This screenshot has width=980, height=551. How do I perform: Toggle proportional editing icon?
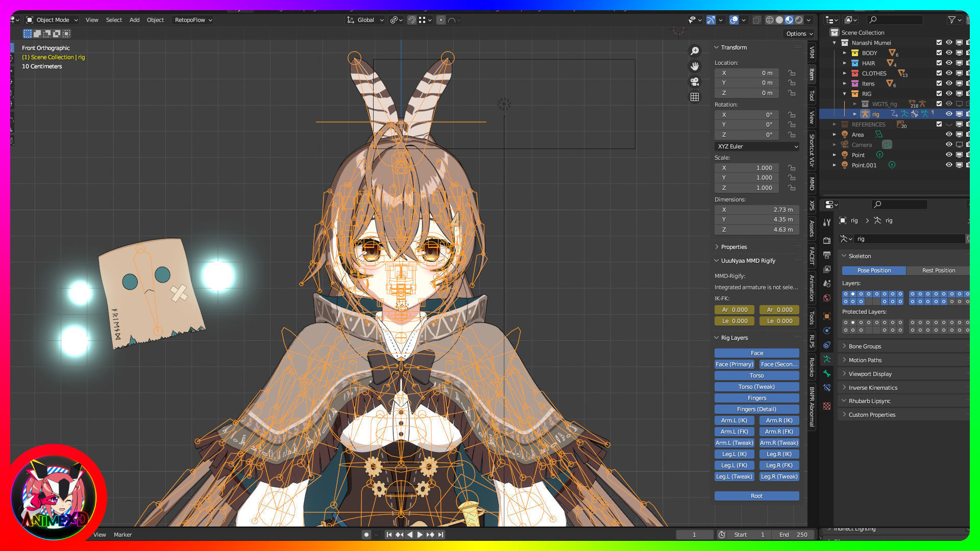[441, 20]
